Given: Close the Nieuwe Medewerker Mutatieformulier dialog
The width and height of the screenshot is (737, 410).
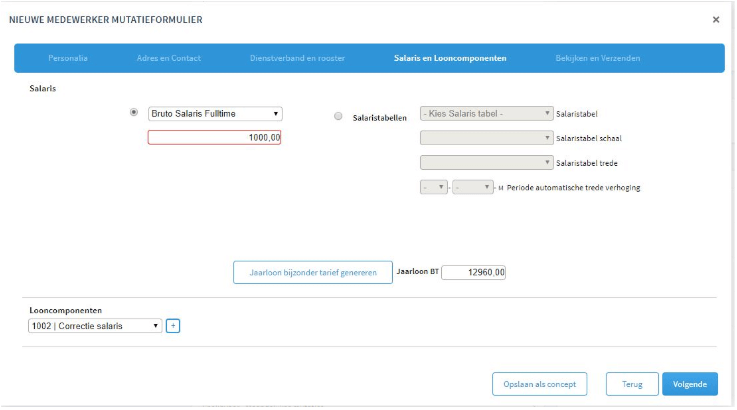Looking at the screenshot, I should pyautogui.click(x=715, y=20).
